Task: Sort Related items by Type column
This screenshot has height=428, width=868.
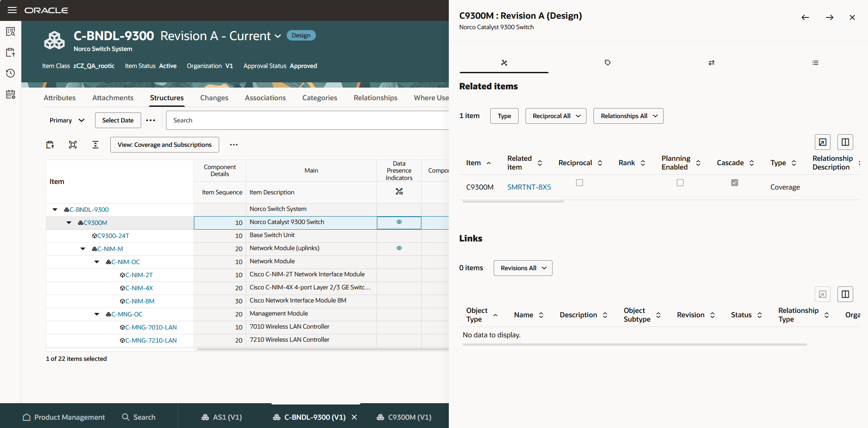Action: pos(794,163)
